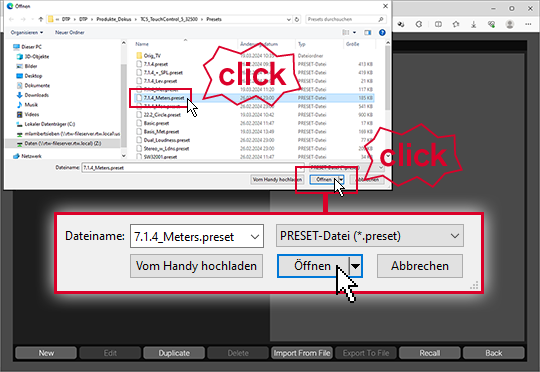Click the browser favorites star icon
This screenshot has height=372, width=540.
point(456,24)
